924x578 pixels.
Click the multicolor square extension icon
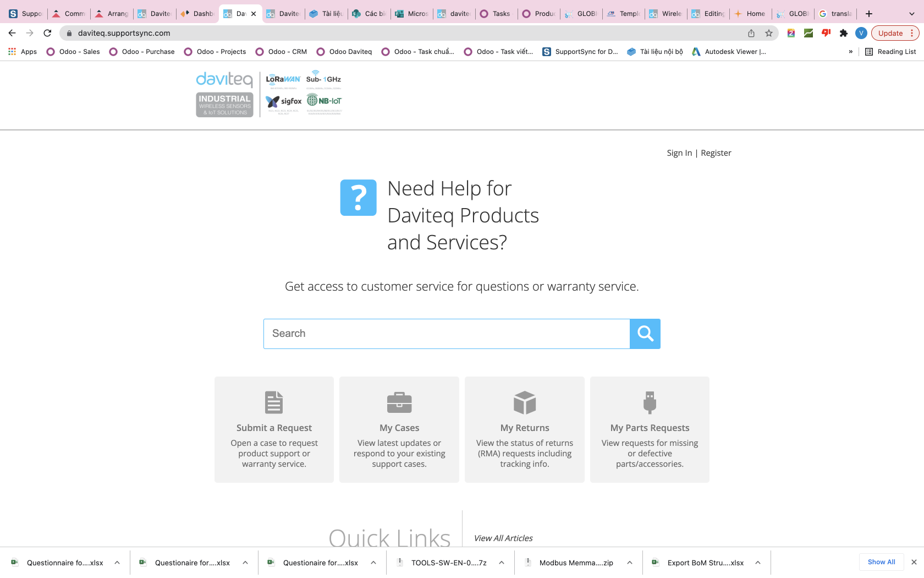pyautogui.click(x=791, y=33)
